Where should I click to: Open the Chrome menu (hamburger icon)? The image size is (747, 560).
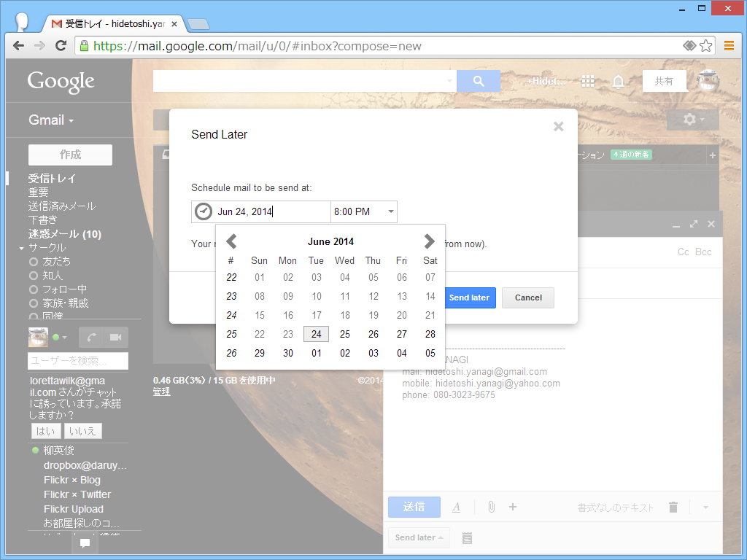click(729, 46)
